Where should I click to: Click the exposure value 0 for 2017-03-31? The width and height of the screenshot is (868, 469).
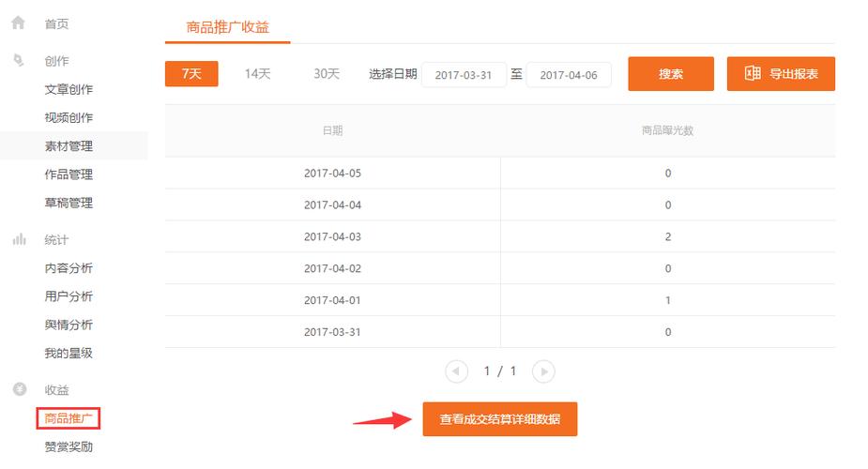pos(668,332)
